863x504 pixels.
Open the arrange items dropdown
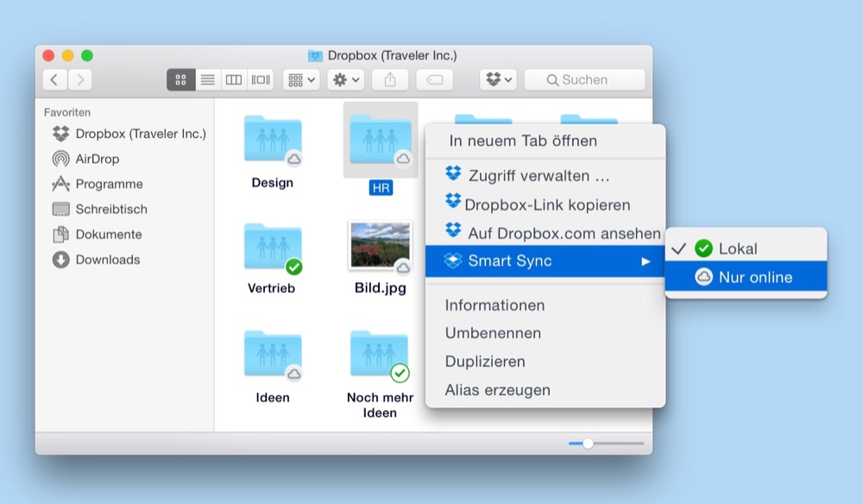tap(301, 80)
